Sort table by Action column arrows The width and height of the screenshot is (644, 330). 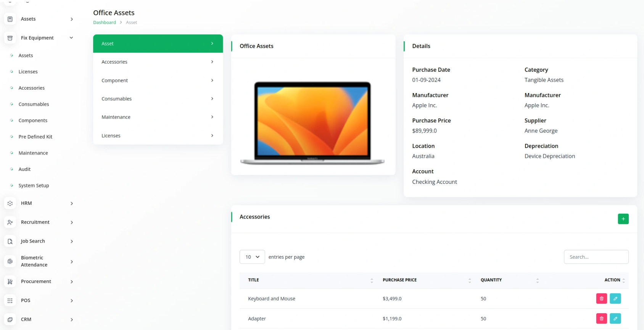[624, 280]
